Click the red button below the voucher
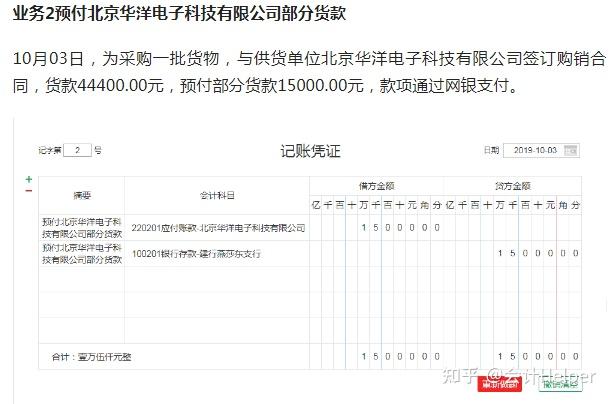612x404 pixels. click(500, 384)
